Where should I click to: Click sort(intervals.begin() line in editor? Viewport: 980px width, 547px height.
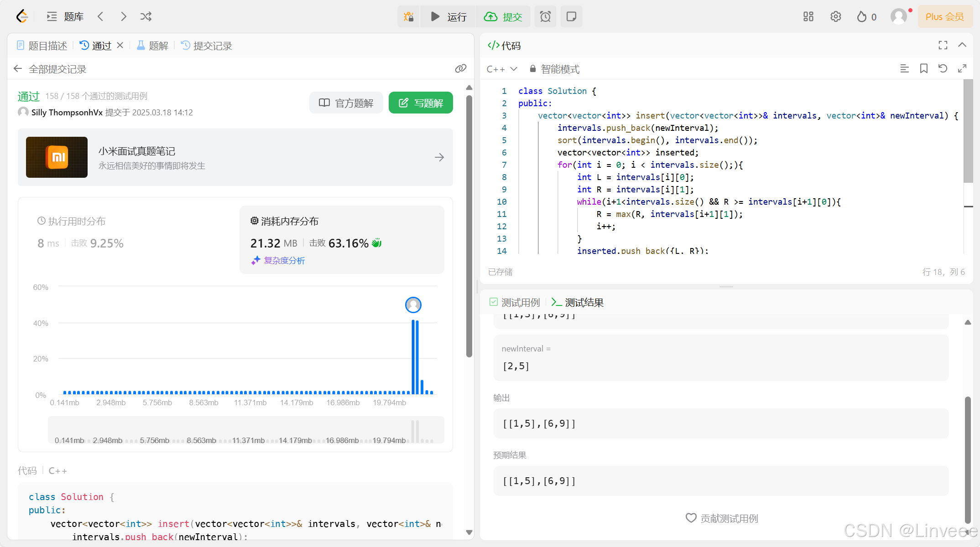pyautogui.click(x=657, y=140)
